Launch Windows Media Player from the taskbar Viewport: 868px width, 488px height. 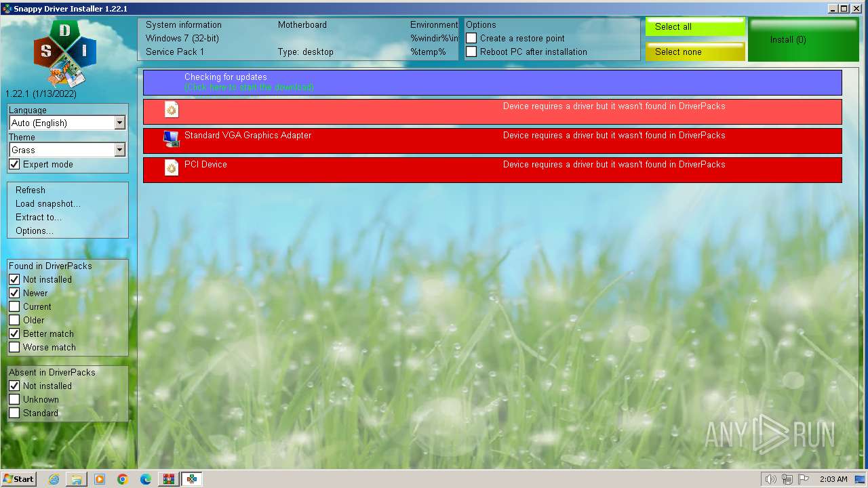[100, 479]
